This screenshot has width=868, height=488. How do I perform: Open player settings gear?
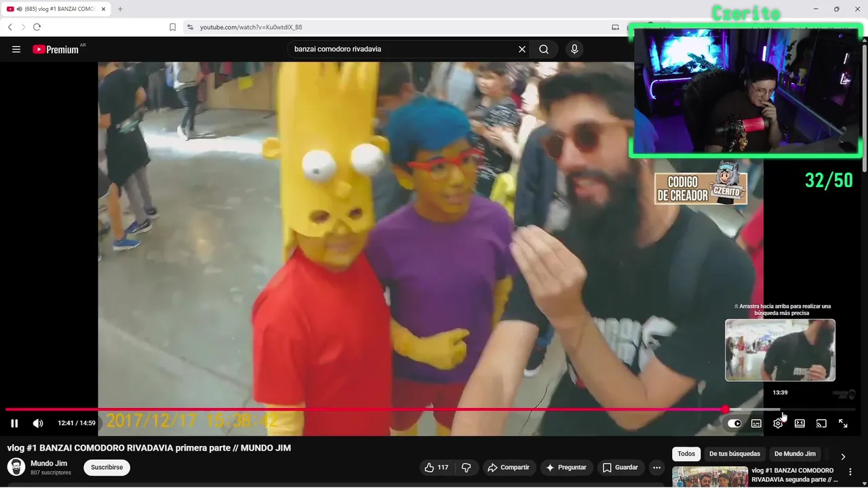click(778, 424)
